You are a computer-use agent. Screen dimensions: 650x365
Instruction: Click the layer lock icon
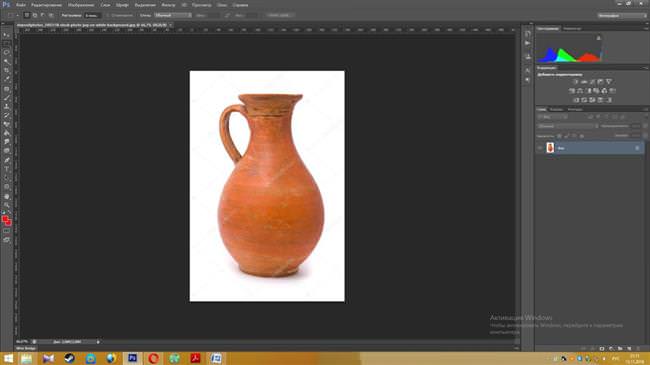tap(637, 148)
